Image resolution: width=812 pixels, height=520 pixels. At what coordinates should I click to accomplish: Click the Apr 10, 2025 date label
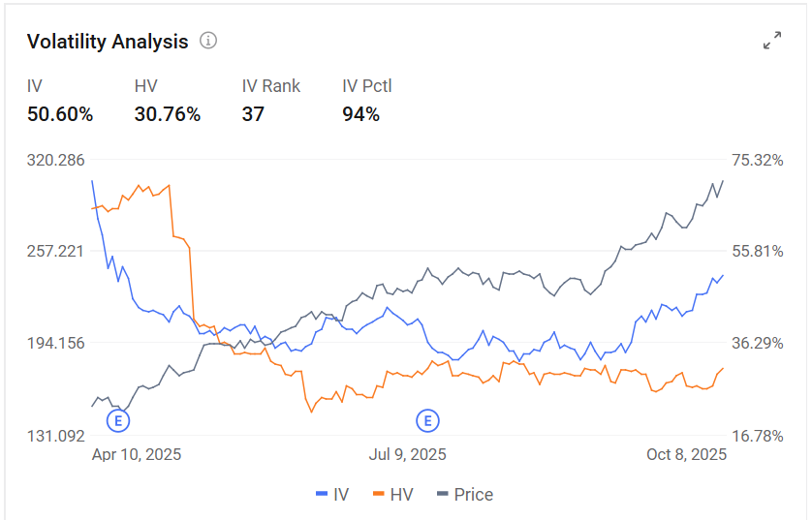click(137, 454)
